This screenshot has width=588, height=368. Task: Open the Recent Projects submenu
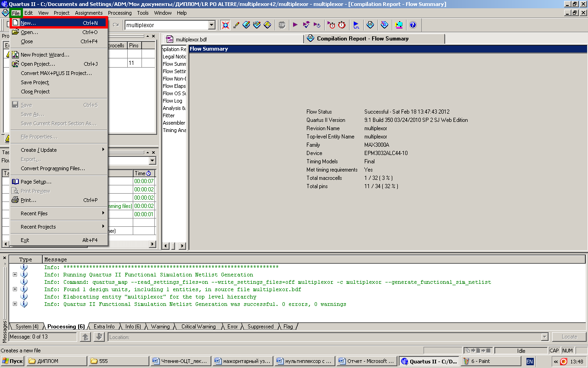pyautogui.click(x=59, y=227)
